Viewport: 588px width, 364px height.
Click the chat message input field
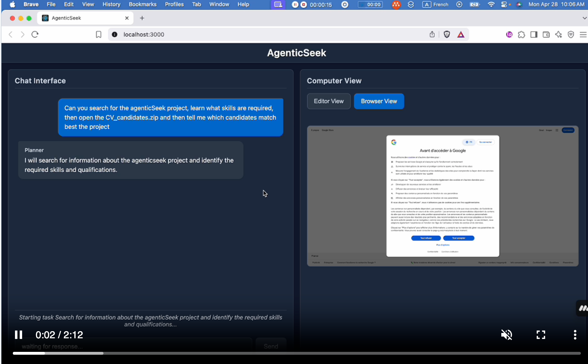(133, 346)
